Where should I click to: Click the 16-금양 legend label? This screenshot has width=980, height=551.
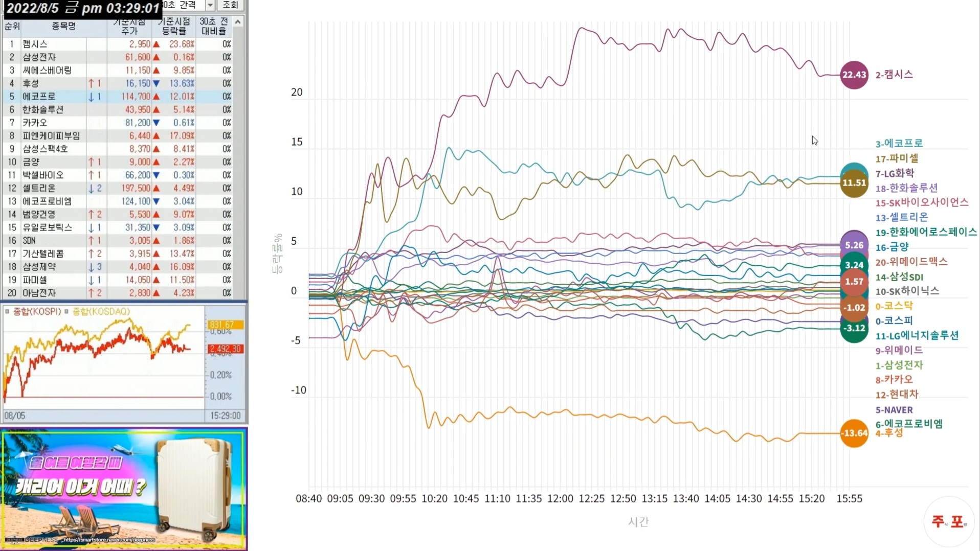[892, 247]
